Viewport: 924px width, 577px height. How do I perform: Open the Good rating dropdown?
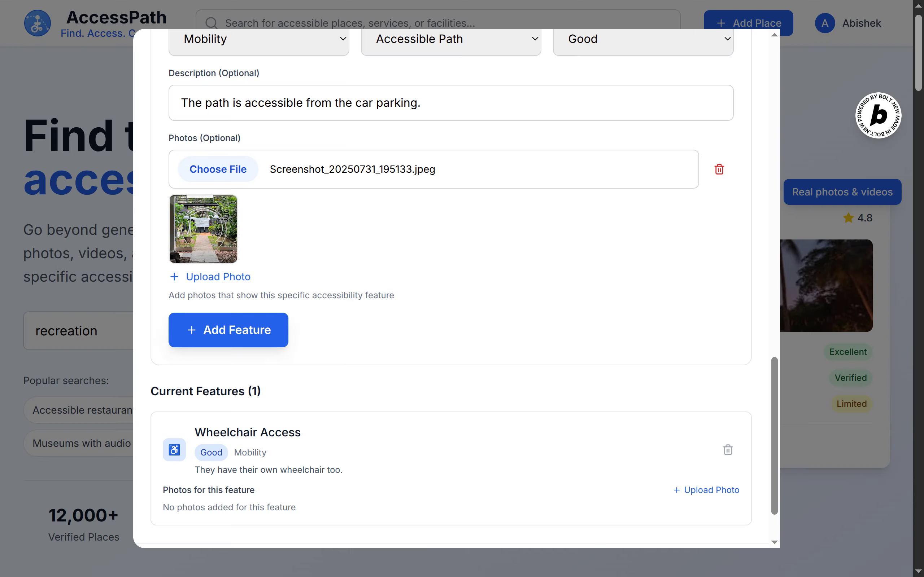642,39
